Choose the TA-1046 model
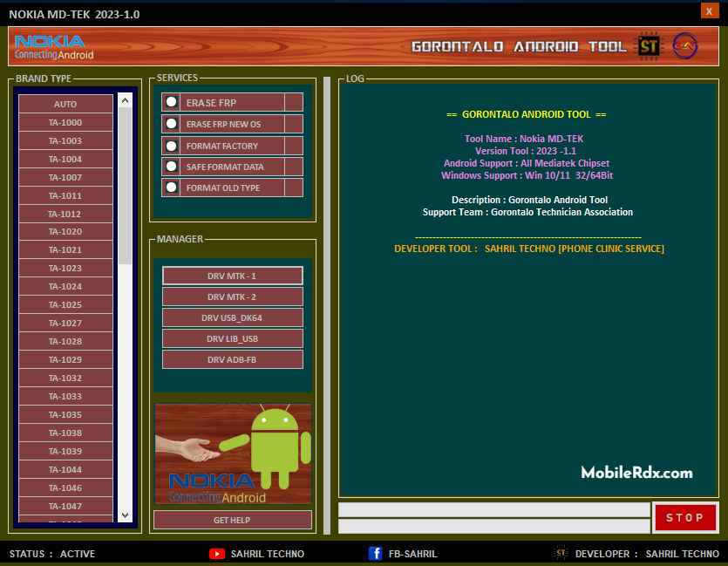The width and height of the screenshot is (728, 566). (65, 488)
